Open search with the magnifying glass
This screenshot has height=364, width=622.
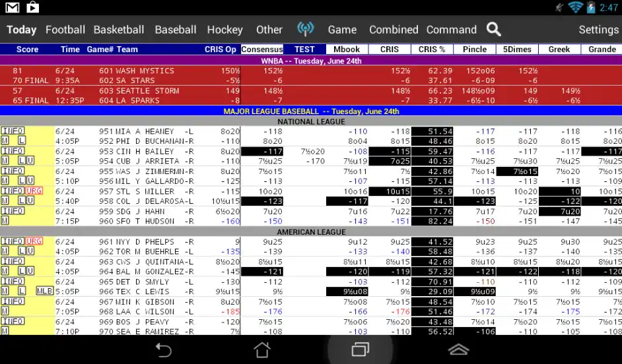pyautogui.click(x=494, y=29)
